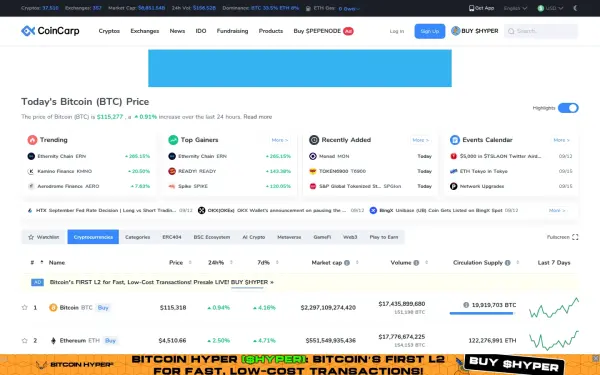This screenshot has width=600, height=375.
Task: Click the Log In link
Action: coord(397,31)
